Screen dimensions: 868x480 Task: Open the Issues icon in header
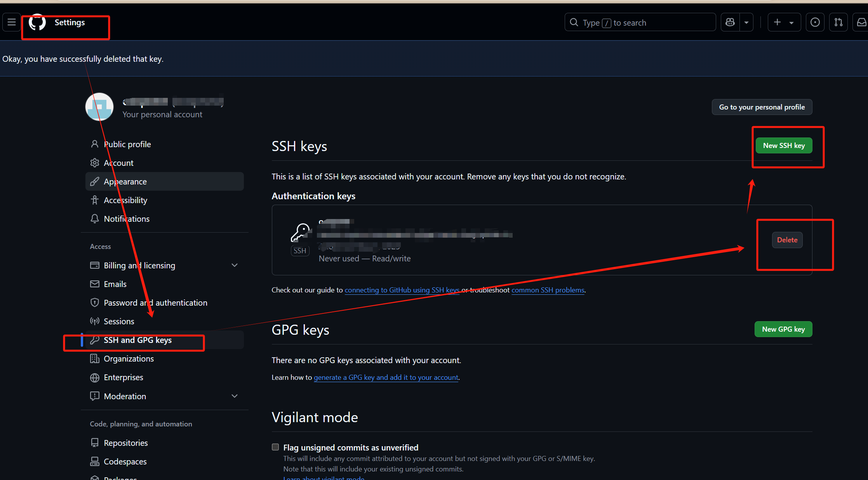(x=815, y=22)
